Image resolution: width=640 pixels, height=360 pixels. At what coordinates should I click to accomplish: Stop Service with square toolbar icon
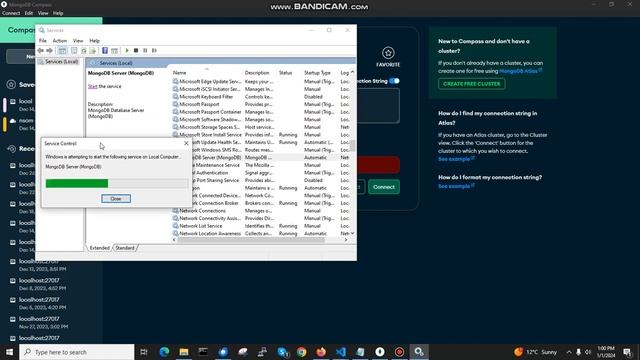click(x=136, y=51)
